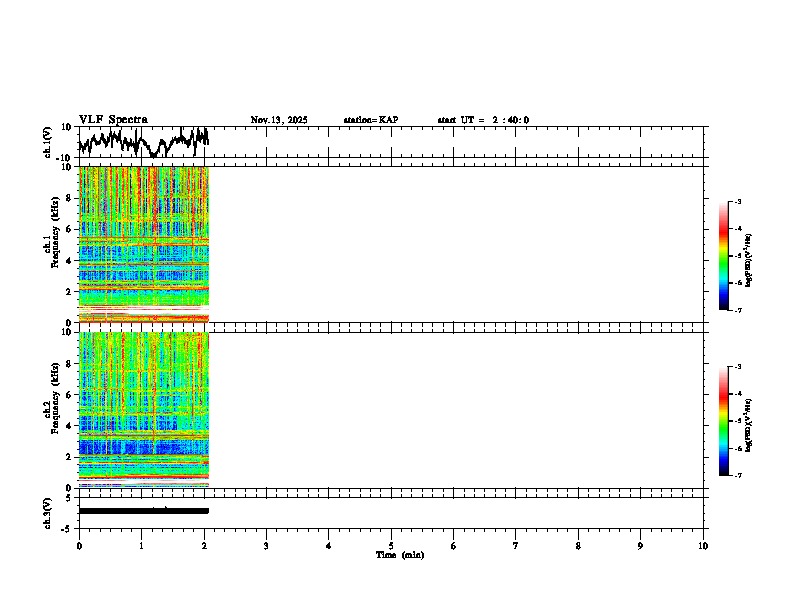Click the ch.2 spectrogram color scale bar
Screen dimensions: 792x612
click(x=723, y=421)
